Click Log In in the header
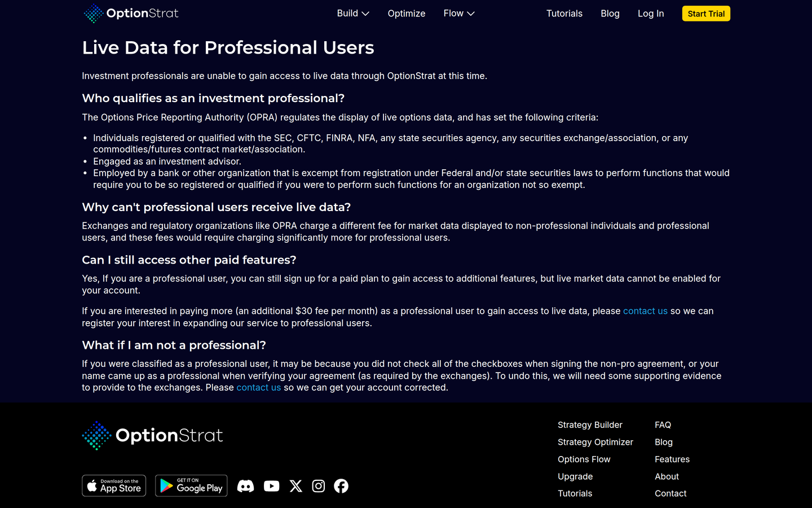 point(651,14)
